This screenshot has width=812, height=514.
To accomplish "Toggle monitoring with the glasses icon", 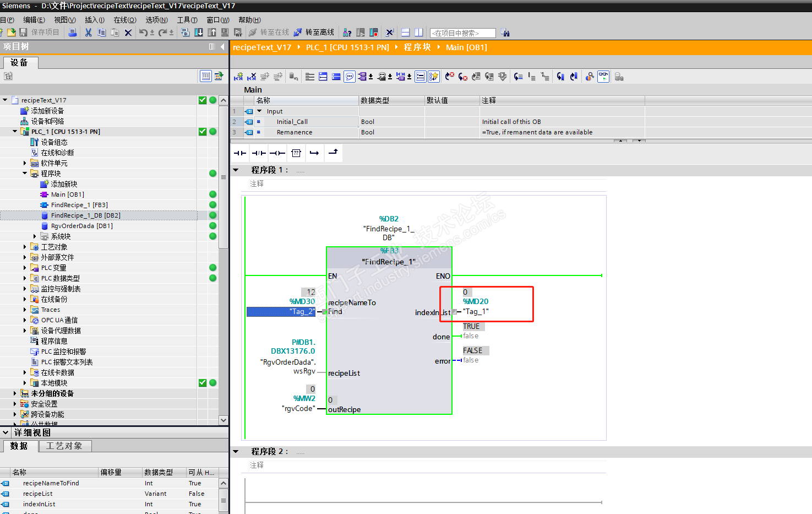I will tap(603, 77).
